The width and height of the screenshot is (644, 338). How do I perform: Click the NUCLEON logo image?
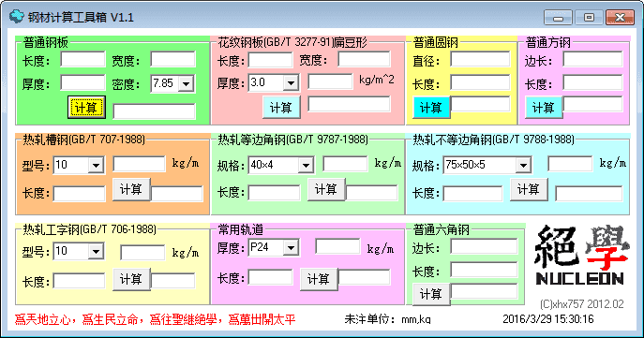click(x=581, y=256)
